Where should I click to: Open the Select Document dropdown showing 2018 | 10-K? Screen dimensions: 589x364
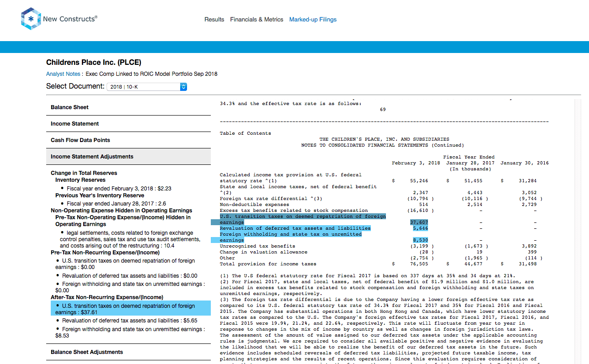click(147, 86)
